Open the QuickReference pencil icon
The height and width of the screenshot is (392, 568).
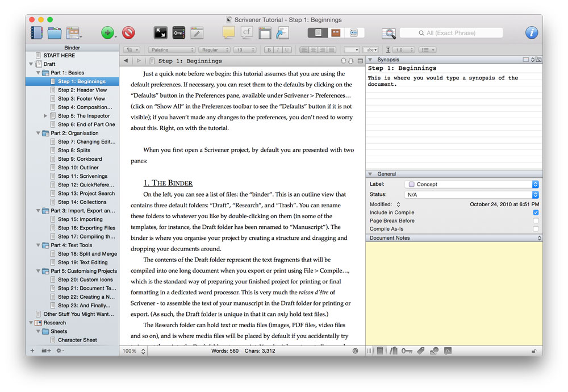coord(197,33)
